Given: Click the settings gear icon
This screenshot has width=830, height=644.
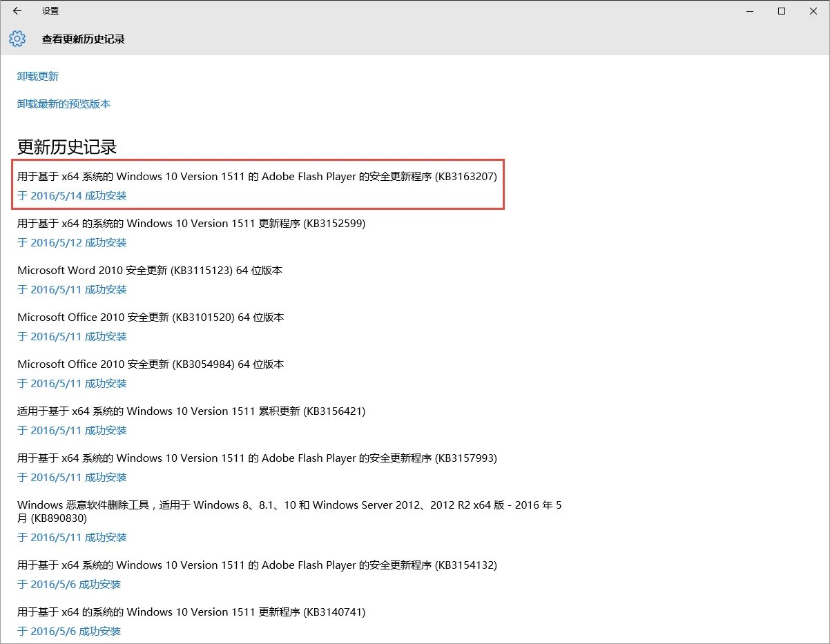Looking at the screenshot, I should click(17, 39).
